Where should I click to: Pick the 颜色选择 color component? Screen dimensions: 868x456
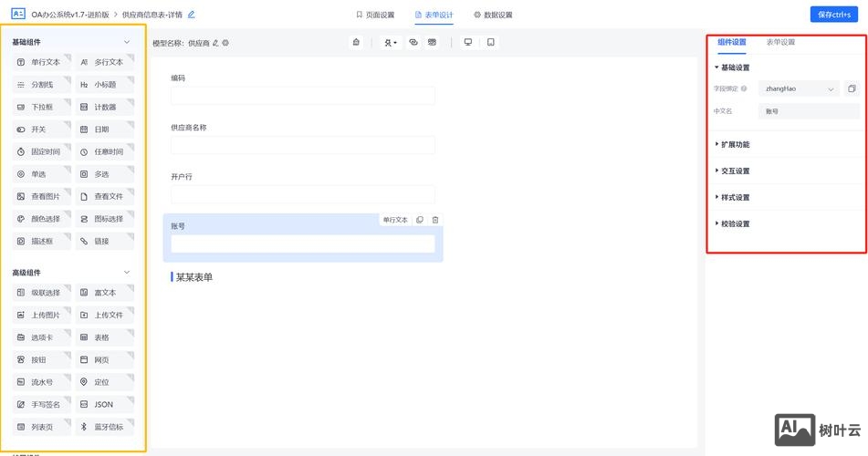pos(43,219)
